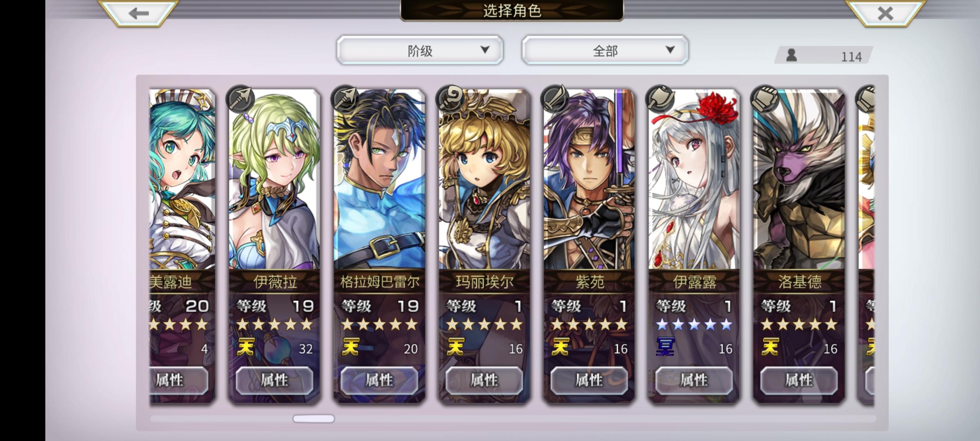This screenshot has height=441, width=980.
Task: Tap the back arrow button
Action: 138,13
